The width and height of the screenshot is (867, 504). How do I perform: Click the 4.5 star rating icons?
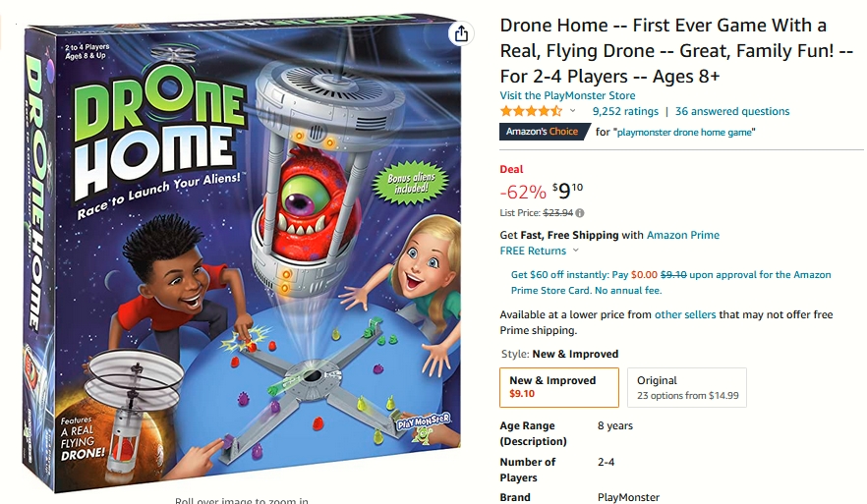coord(531,111)
